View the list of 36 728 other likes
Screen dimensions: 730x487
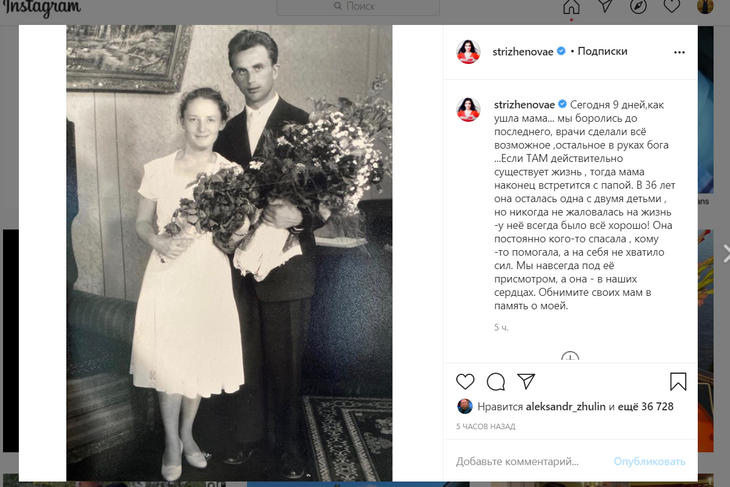pos(647,407)
